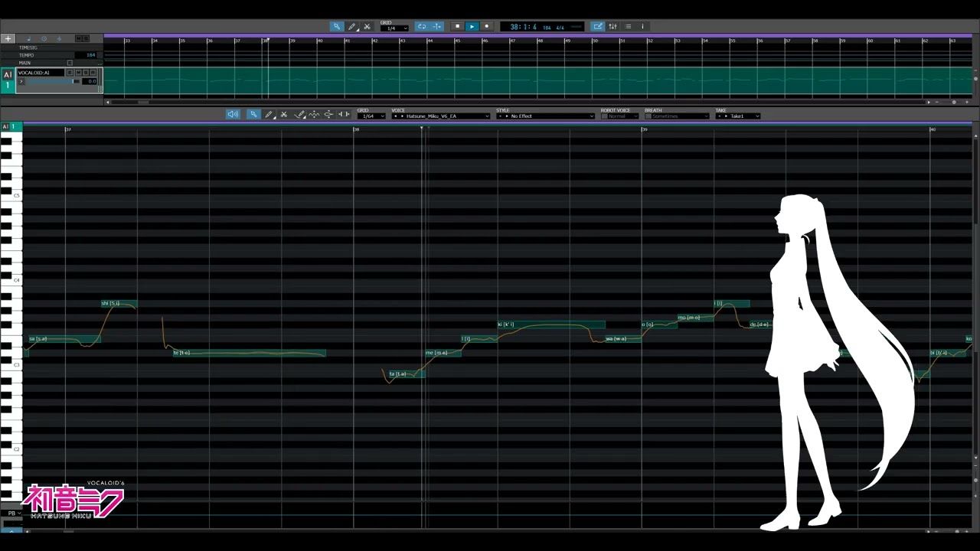Open the info inspector icon
Screen dimensions: 980x551
click(x=642, y=26)
